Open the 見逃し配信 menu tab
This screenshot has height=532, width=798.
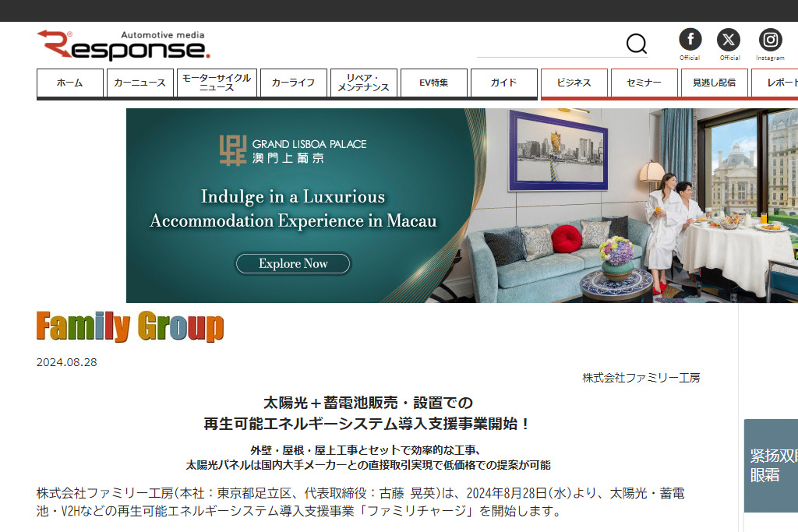click(x=715, y=83)
